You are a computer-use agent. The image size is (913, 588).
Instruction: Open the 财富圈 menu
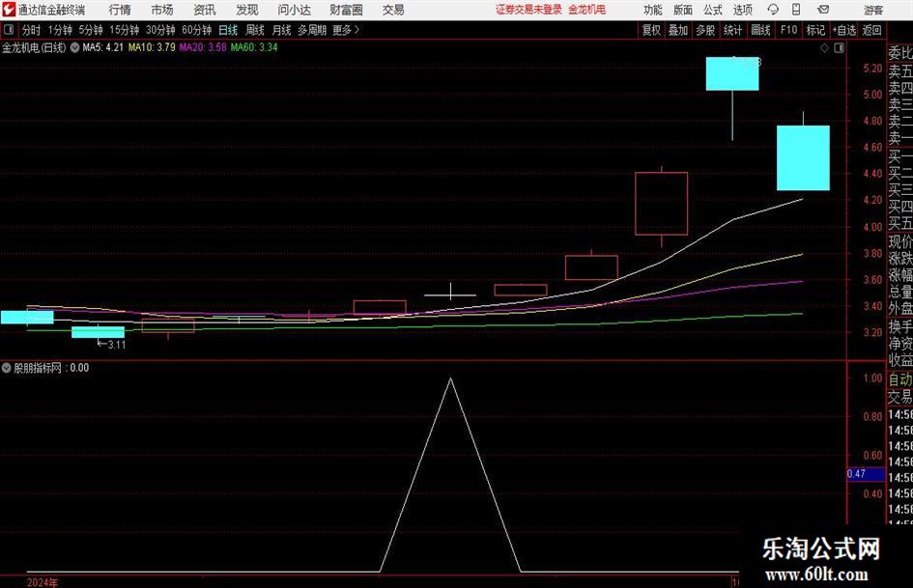[x=346, y=10]
